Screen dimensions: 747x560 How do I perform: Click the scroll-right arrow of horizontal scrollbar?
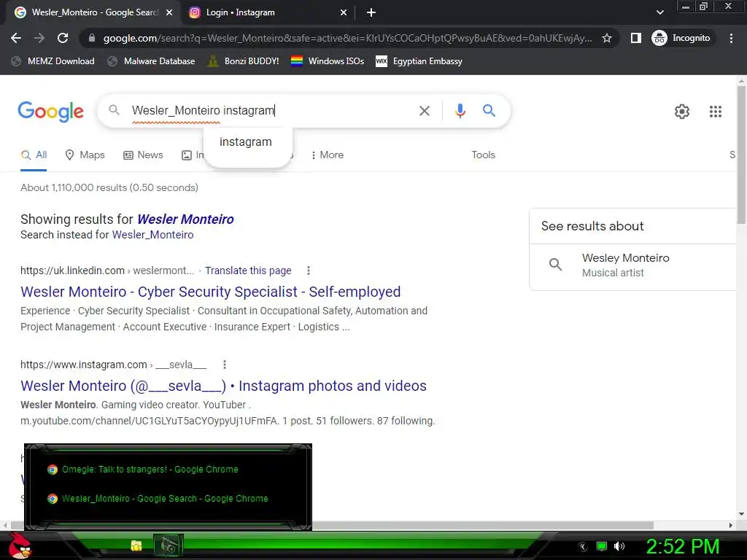pyautogui.click(x=731, y=525)
